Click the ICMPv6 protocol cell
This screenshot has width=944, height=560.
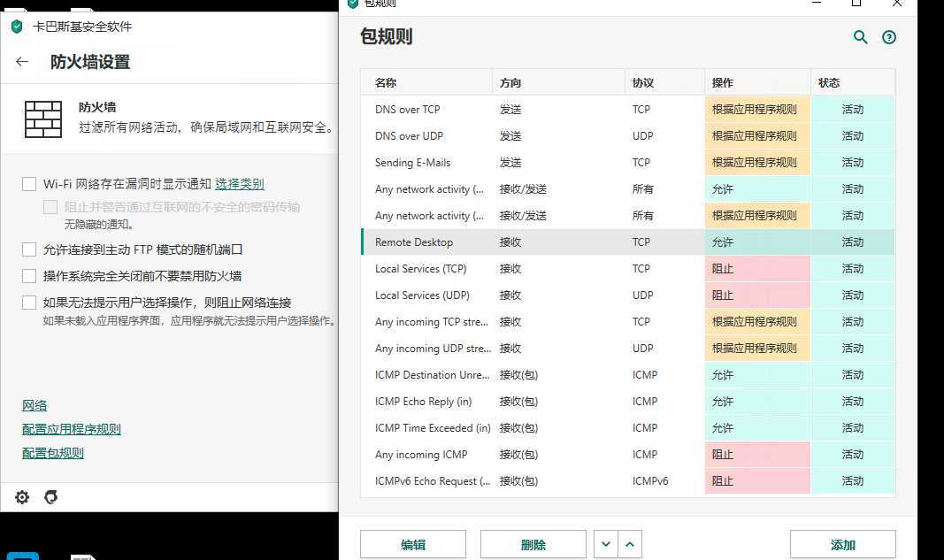pos(664,479)
